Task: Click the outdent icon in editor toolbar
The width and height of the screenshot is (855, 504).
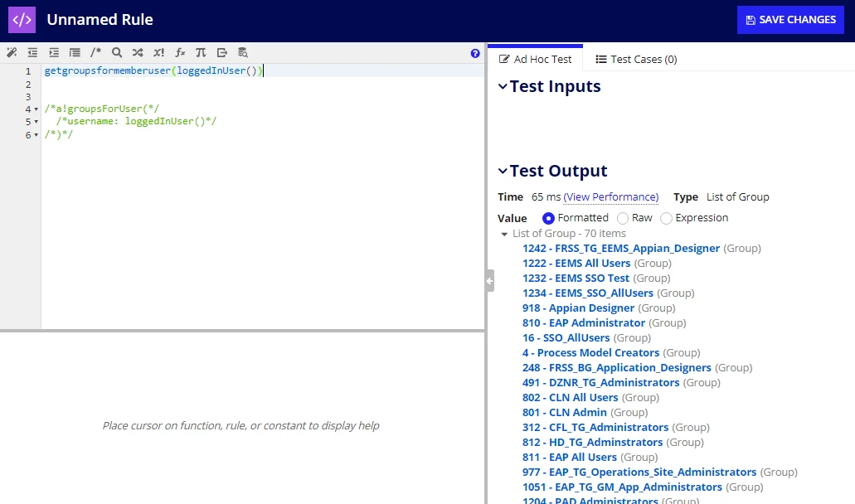Action: tap(32, 53)
